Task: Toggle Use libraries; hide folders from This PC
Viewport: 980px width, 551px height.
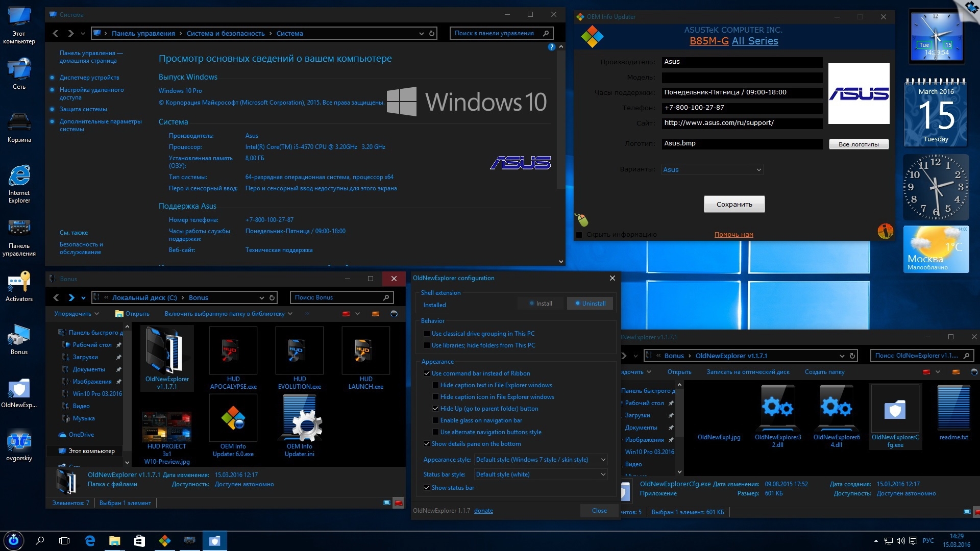Action: point(427,345)
